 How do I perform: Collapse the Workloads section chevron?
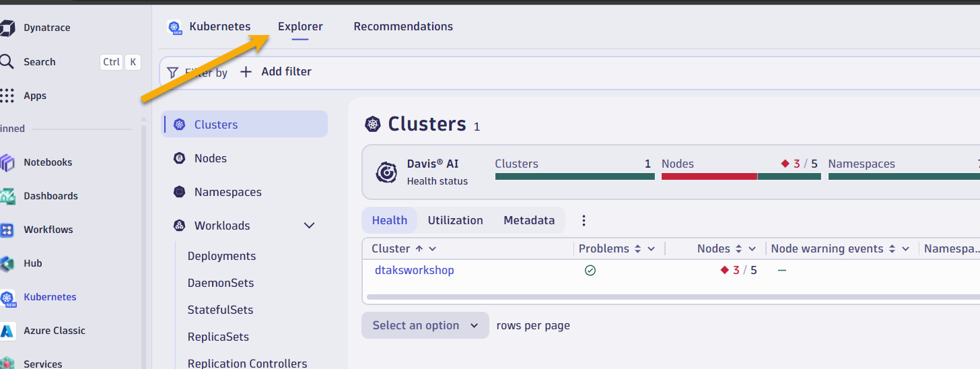pyautogui.click(x=310, y=226)
